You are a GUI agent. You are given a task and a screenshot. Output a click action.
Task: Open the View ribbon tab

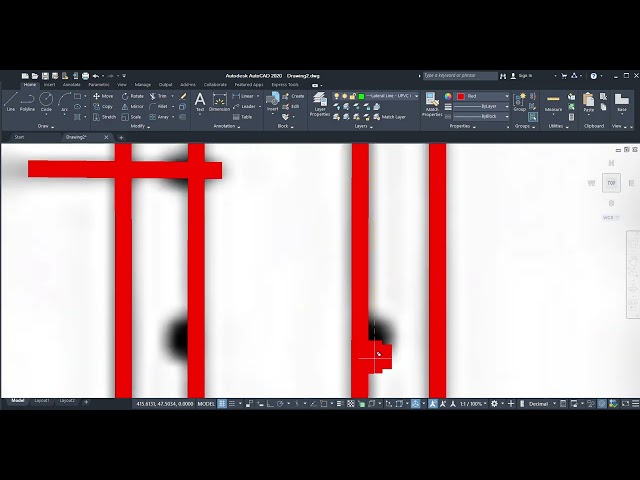122,85
